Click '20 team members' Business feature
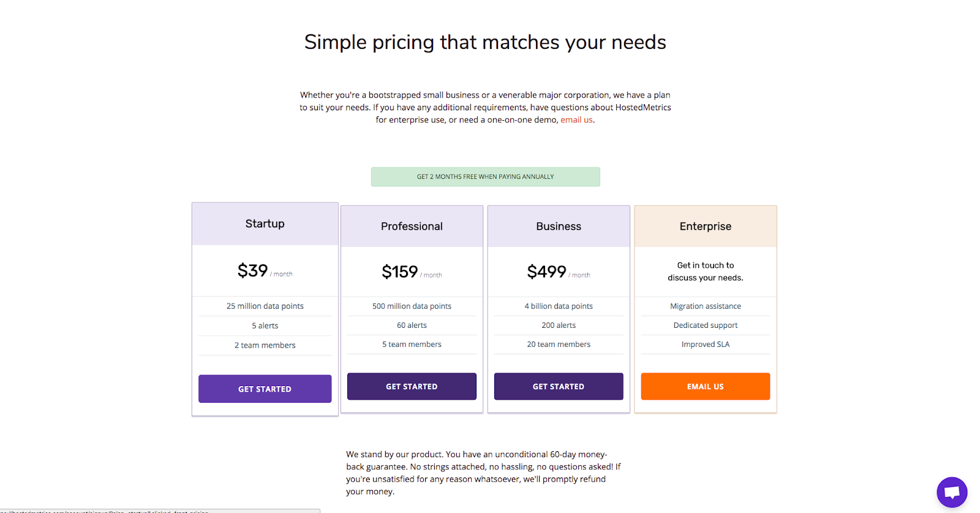The height and width of the screenshot is (513, 980). coord(559,344)
